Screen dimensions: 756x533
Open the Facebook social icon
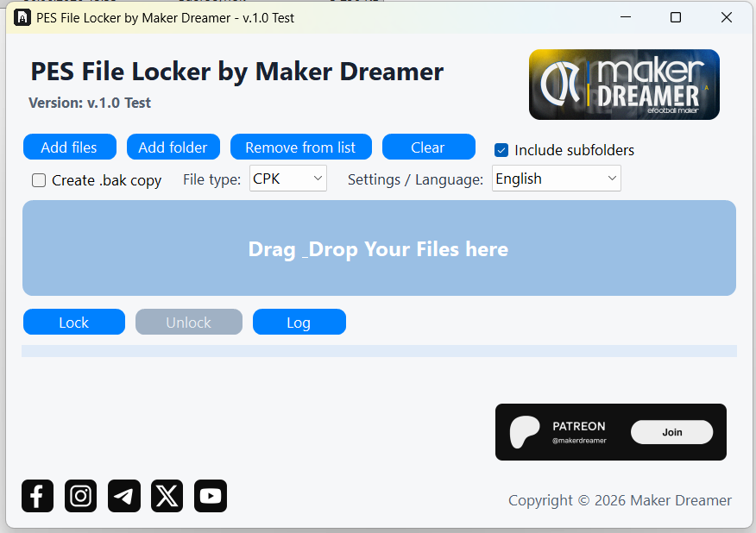38,496
